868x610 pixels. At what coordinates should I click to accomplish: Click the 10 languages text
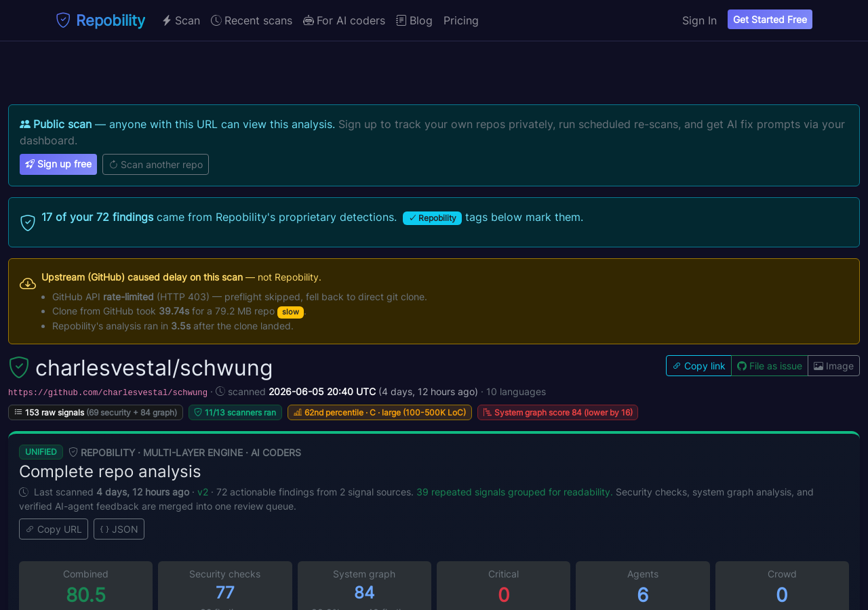pyautogui.click(x=516, y=392)
